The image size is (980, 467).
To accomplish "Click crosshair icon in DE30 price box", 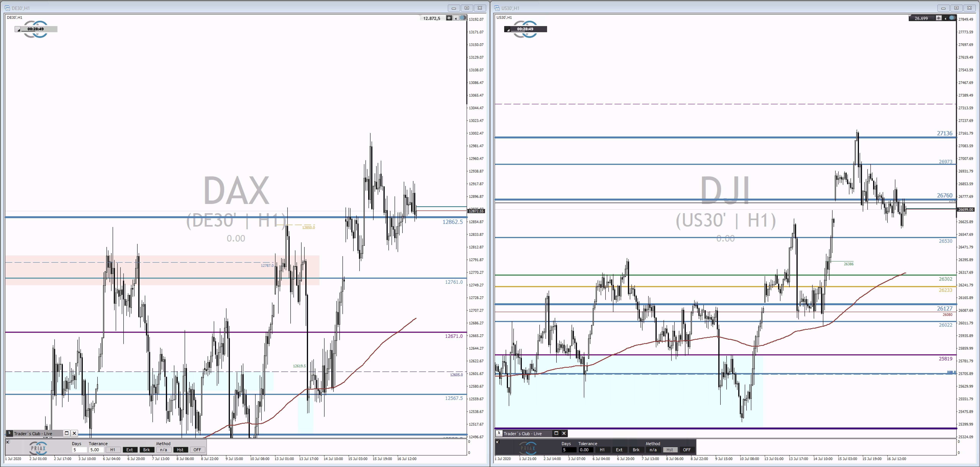I will pyautogui.click(x=449, y=18).
